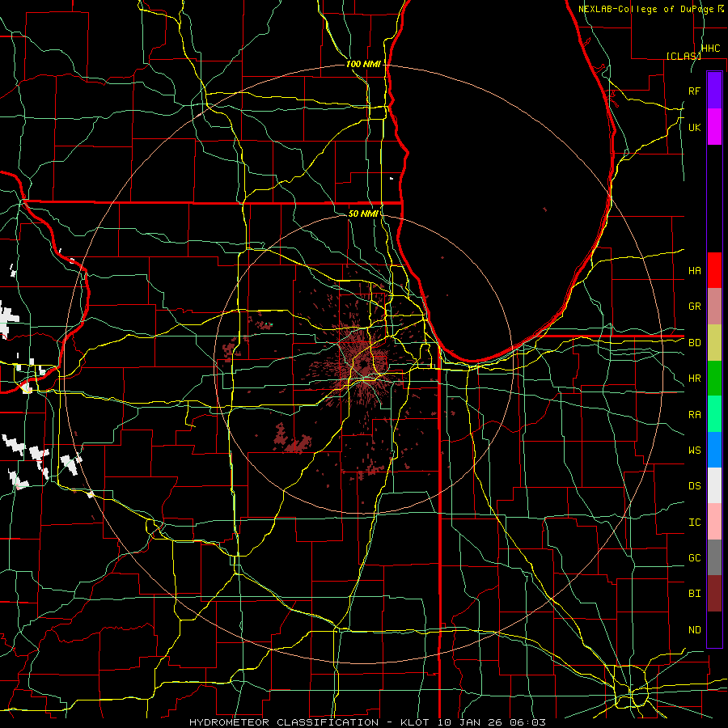Click the [CLAS] units label
The height and width of the screenshot is (728, 728).
point(684,56)
